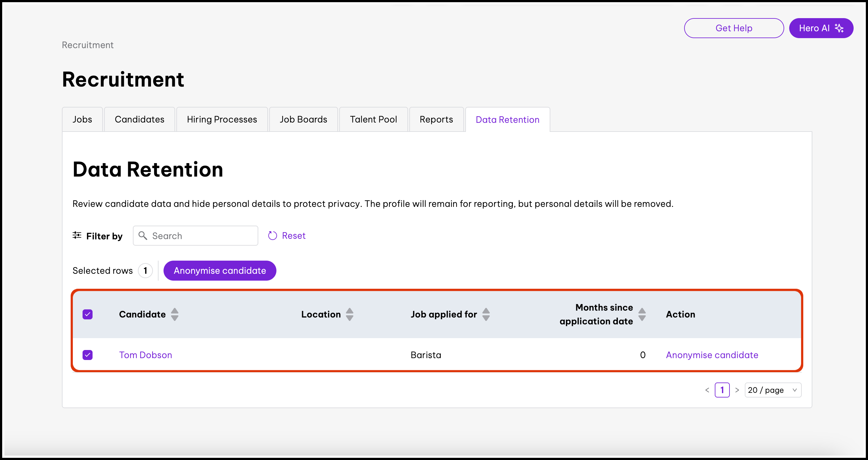The height and width of the screenshot is (460, 868).
Task: Open the 20 / page dropdown
Action: coord(773,390)
